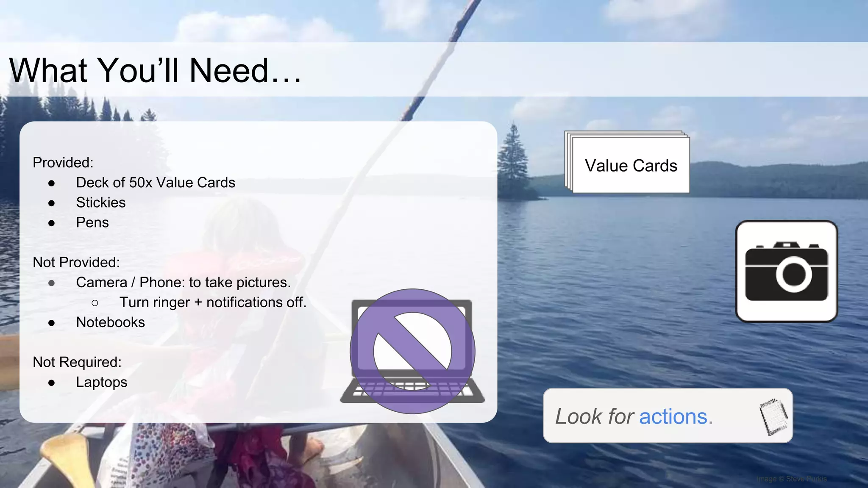This screenshot has width=868, height=488.
Task: Click the "Pens" list item
Action: [92, 222]
